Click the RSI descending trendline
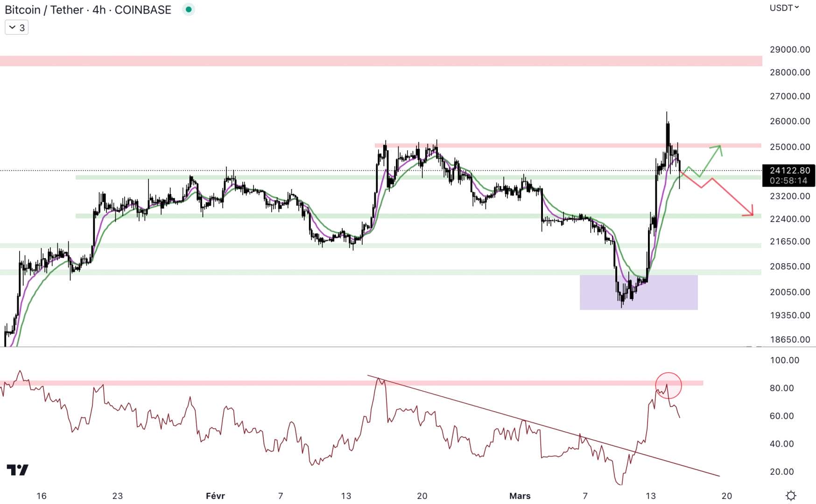This screenshot has width=816, height=504. pos(543,426)
